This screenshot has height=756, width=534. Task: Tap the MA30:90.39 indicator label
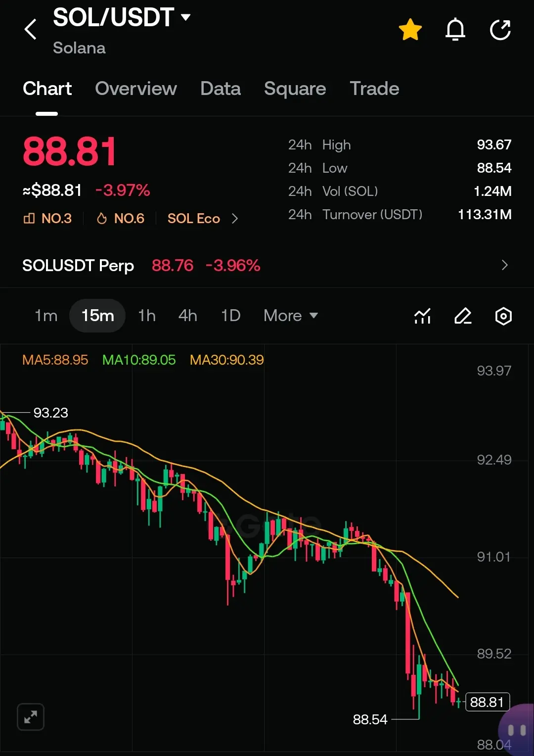[x=227, y=360]
